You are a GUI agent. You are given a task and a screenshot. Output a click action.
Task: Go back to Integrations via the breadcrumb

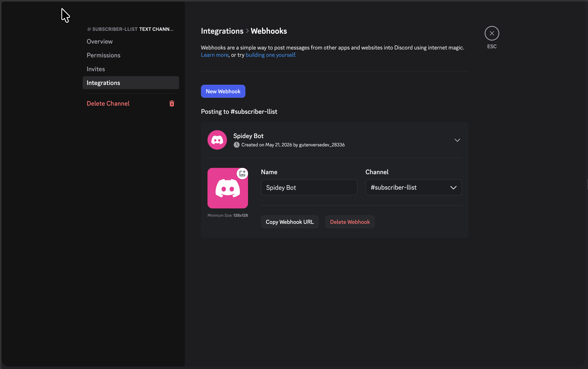pyautogui.click(x=222, y=31)
